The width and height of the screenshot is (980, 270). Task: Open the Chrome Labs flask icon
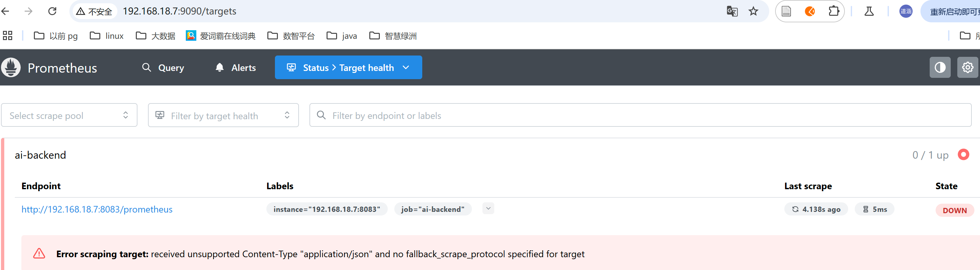pos(869,11)
